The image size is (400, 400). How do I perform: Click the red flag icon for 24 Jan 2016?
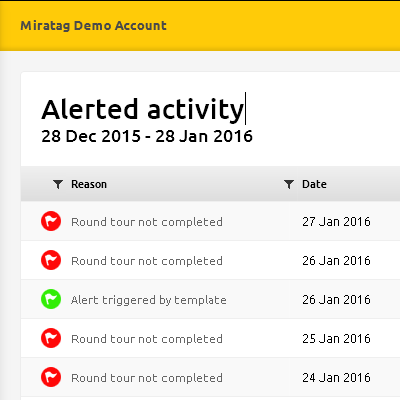(x=51, y=377)
